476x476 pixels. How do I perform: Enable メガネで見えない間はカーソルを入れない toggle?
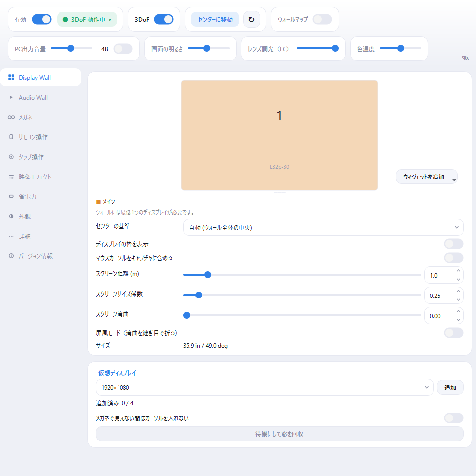point(454,418)
